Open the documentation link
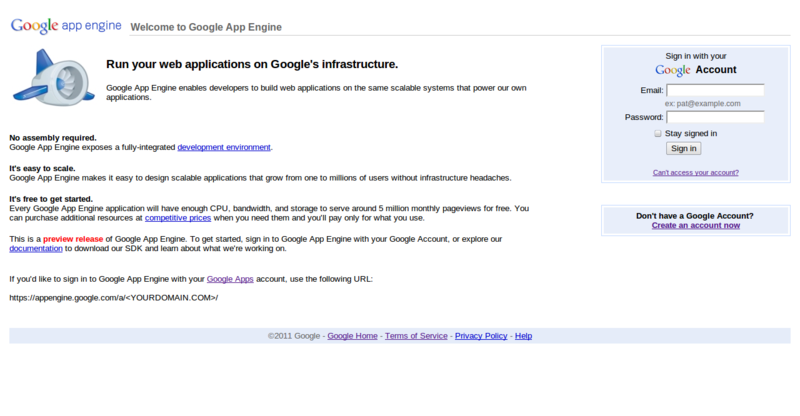The image size is (800, 416). click(36, 249)
